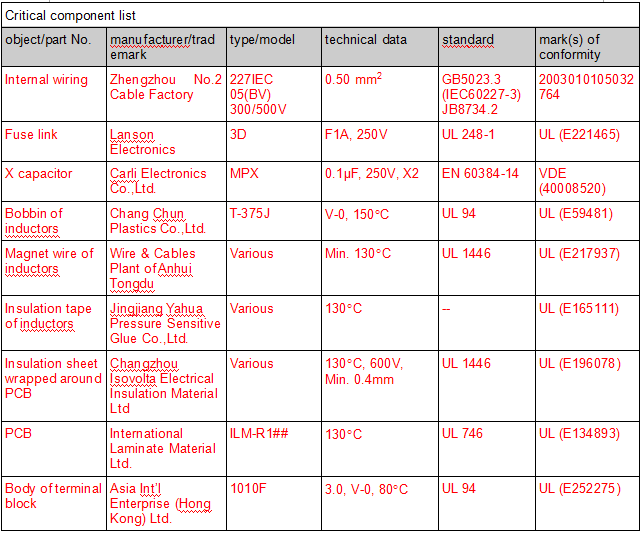Screen dimensions: 641x534
Task: Click '130°C' in the PCB row
Action: coord(380,449)
